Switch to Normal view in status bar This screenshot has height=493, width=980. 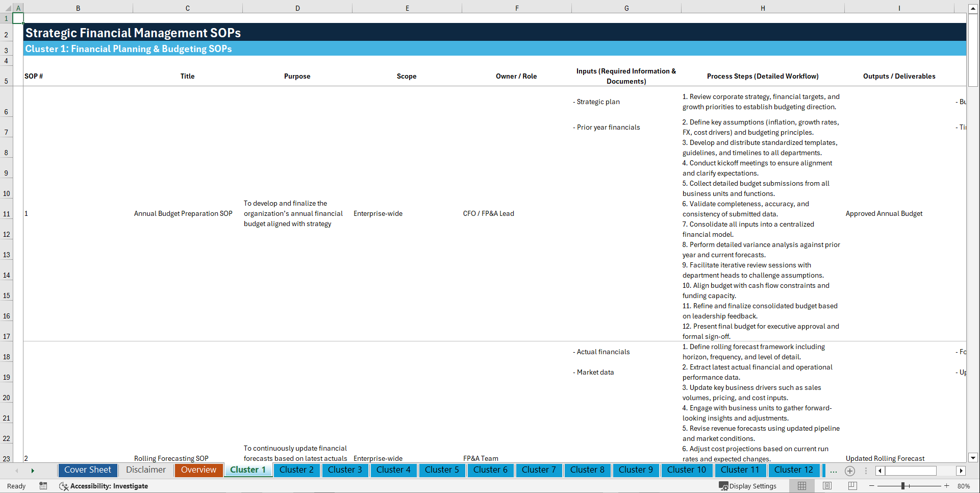click(801, 486)
